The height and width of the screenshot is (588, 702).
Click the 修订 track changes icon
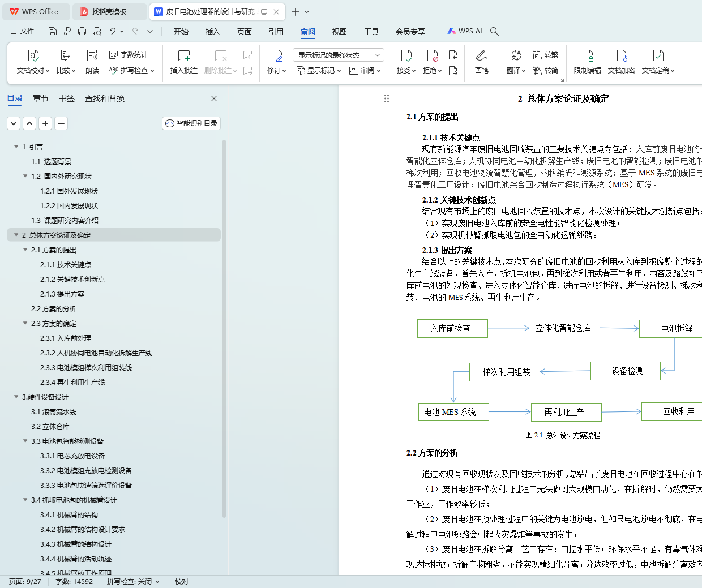point(277,55)
